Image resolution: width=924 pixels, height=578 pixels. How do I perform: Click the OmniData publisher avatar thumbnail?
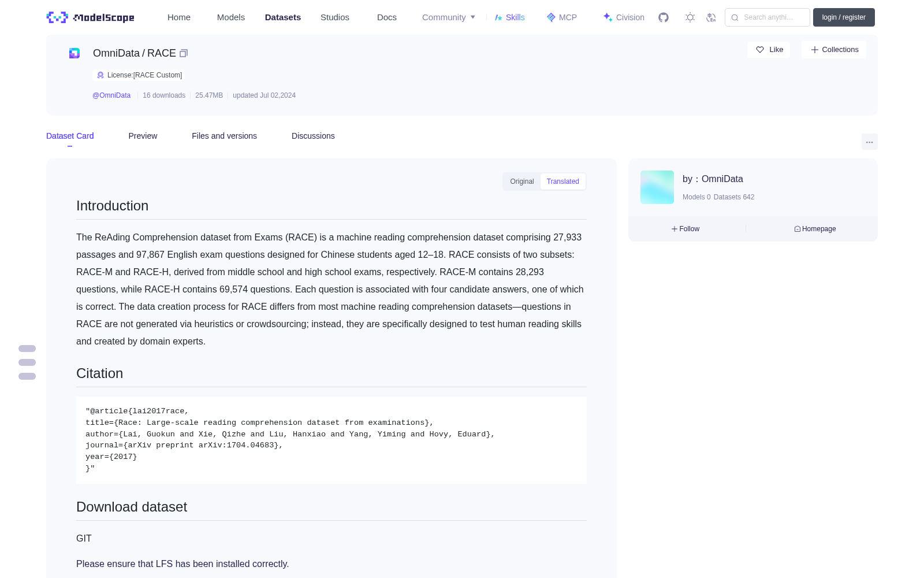tap(657, 187)
